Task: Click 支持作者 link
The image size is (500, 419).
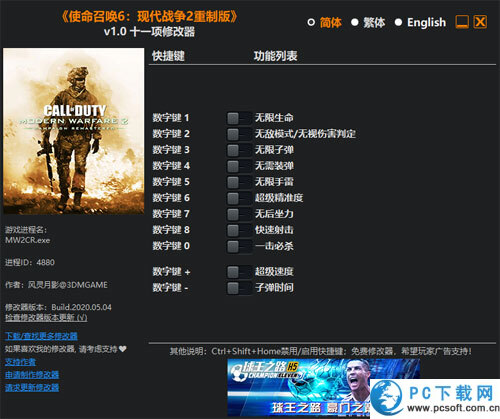Action: coord(20,362)
